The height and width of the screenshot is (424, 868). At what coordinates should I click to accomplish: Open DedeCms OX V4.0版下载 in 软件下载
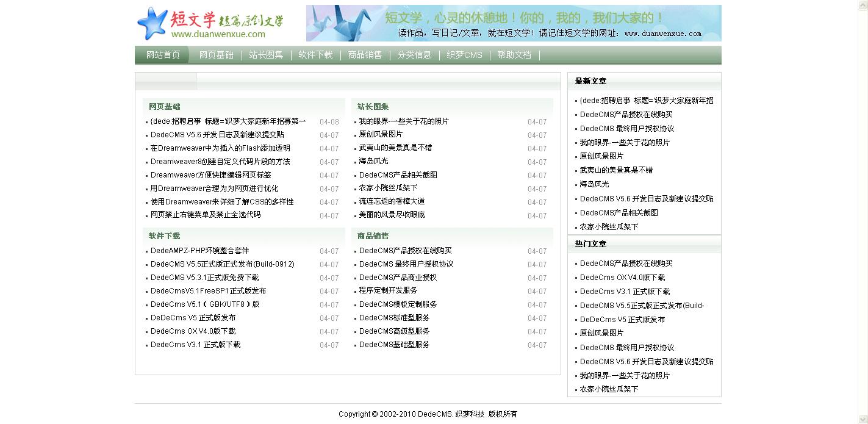(193, 331)
